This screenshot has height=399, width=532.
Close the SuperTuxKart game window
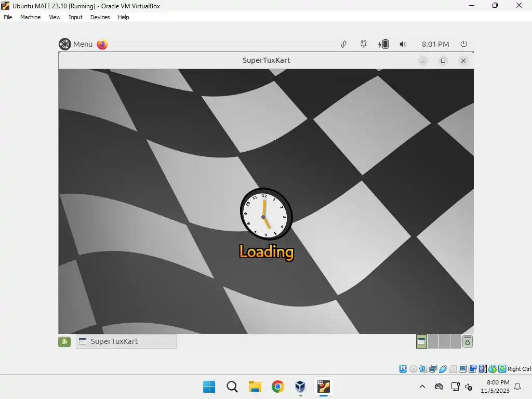tap(463, 61)
